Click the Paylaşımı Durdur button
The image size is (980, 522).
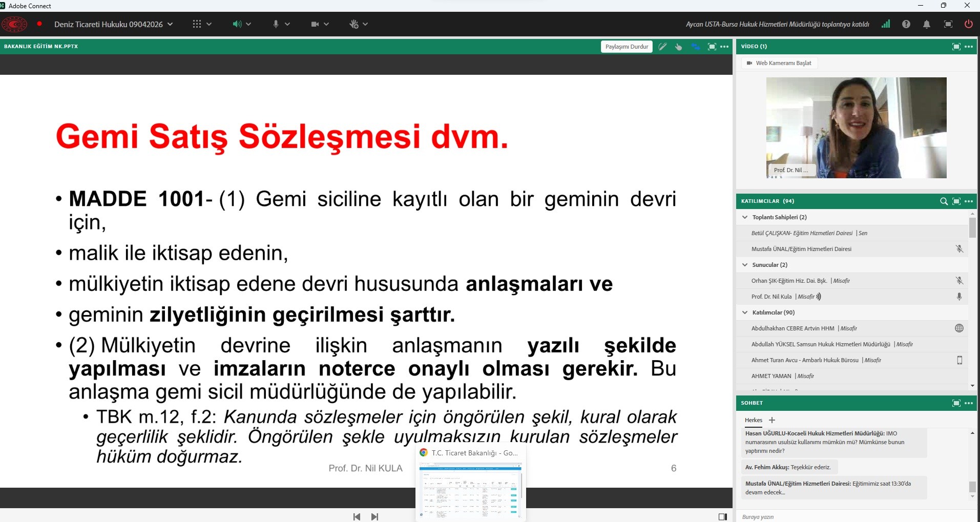click(627, 47)
